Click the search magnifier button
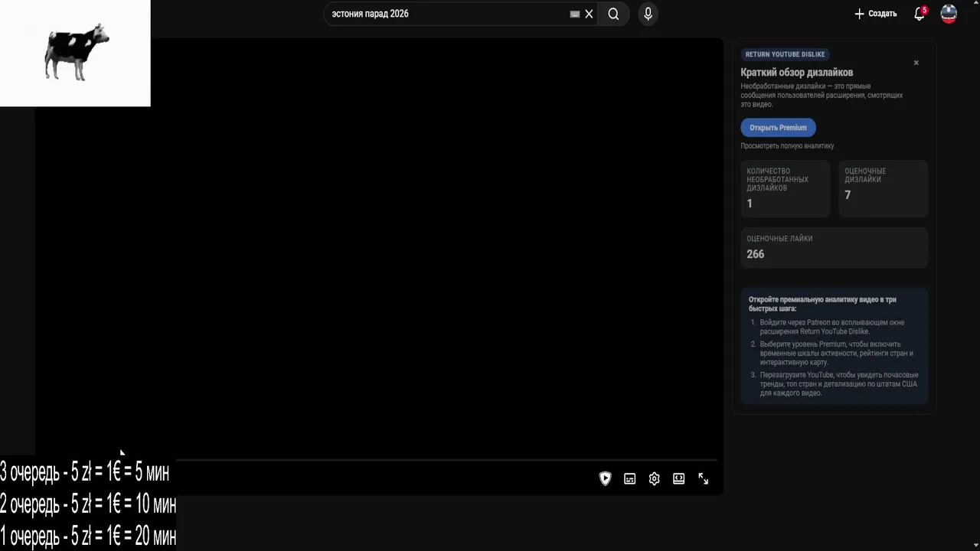Screen dimensions: 980x551 point(613,14)
